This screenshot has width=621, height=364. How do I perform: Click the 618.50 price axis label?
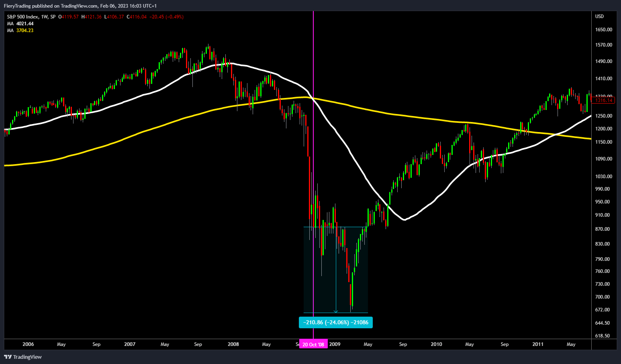pos(603,336)
